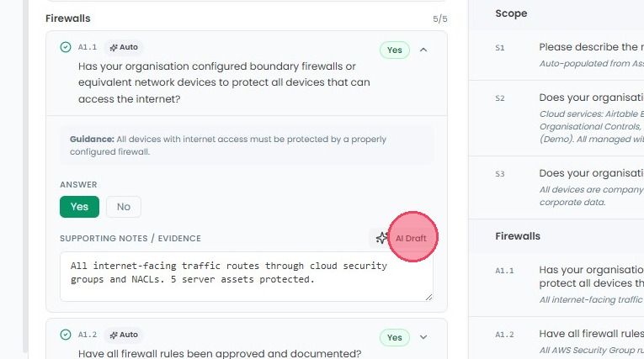Open scope item S3 in summary panel
The image size is (644, 359).
pos(556,187)
